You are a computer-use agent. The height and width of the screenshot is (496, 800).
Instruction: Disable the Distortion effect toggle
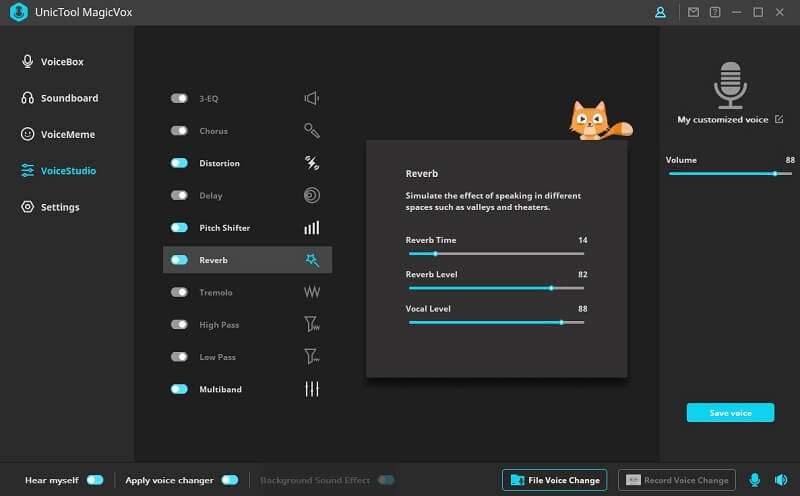[179, 163]
